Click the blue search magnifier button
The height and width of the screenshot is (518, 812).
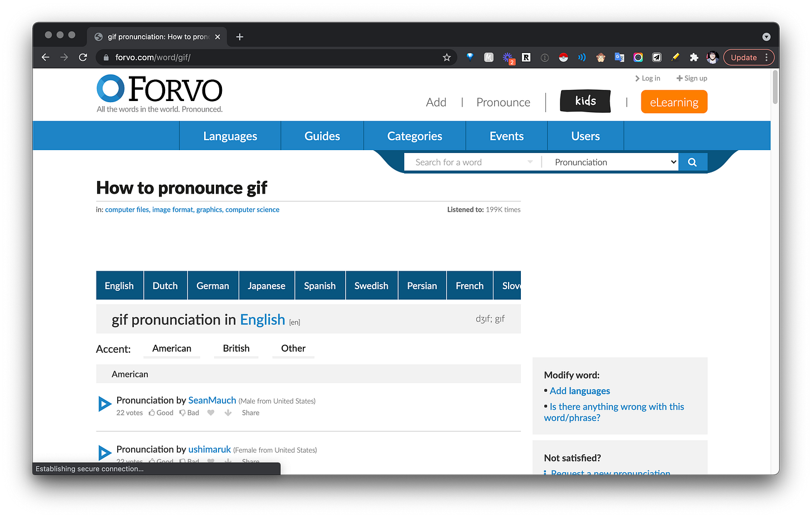693,162
